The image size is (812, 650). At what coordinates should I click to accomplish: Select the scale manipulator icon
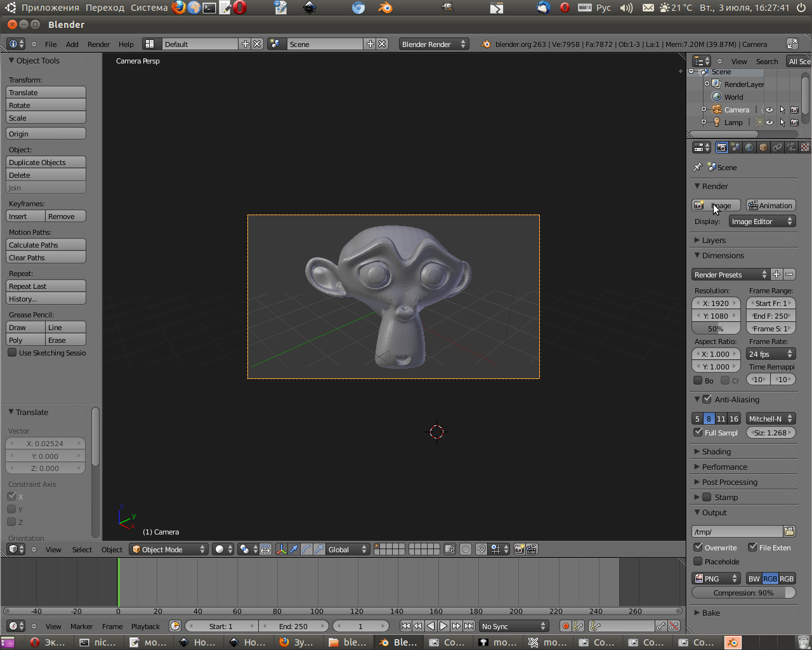pos(319,549)
